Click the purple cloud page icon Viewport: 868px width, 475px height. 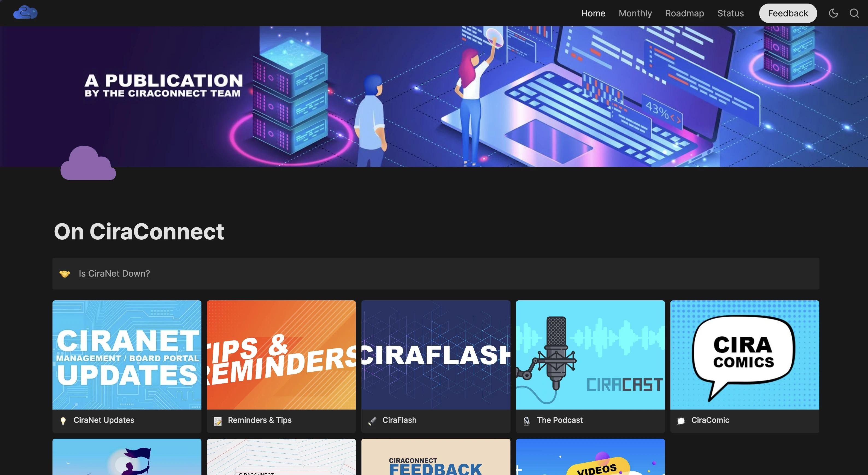[88, 163]
